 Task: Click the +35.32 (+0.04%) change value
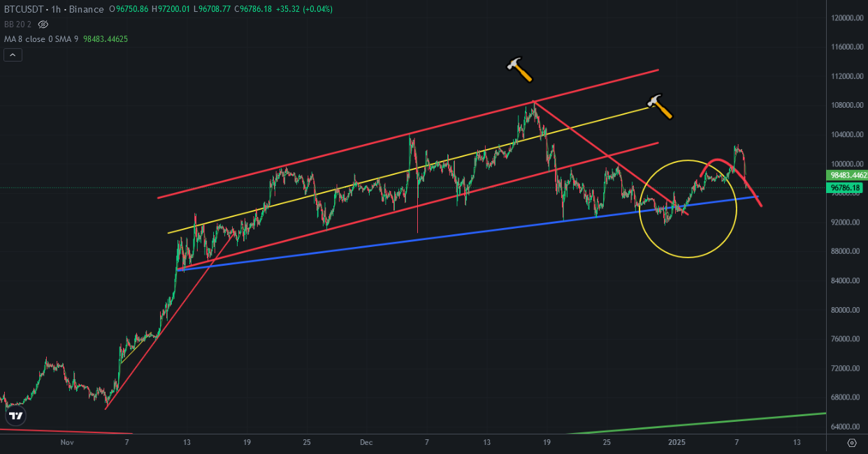click(x=305, y=9)
